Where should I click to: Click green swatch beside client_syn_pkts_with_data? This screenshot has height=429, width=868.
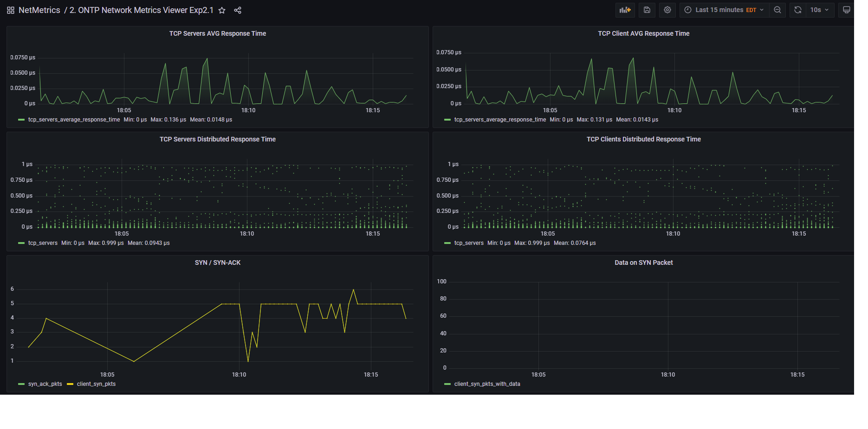click(x=447, y=384)
